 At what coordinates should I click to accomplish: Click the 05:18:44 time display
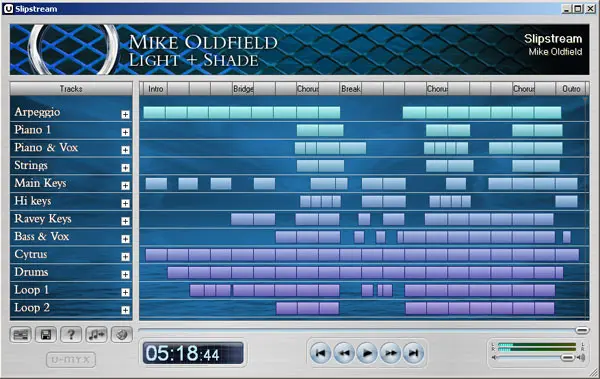193,353
